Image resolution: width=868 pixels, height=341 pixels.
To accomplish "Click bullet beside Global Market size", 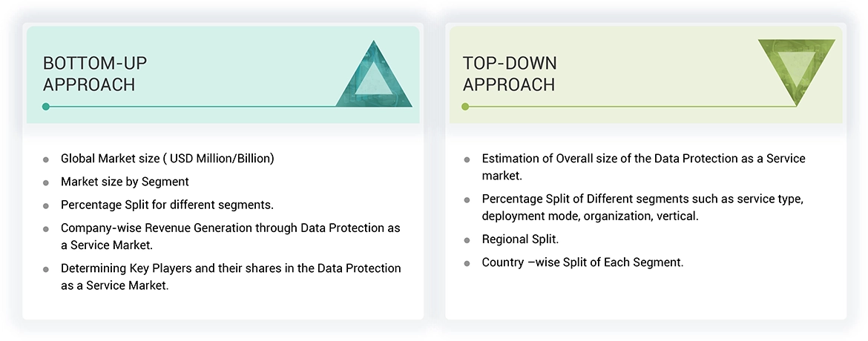I will 46,159.
